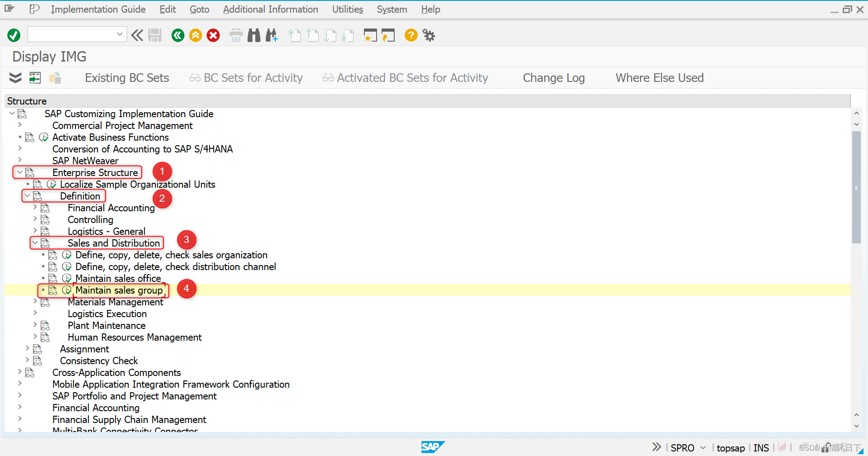Viewport: 868px width, 456px height.
Task: Open the command field dropdown arrow
Action: (x=120, y=34)
